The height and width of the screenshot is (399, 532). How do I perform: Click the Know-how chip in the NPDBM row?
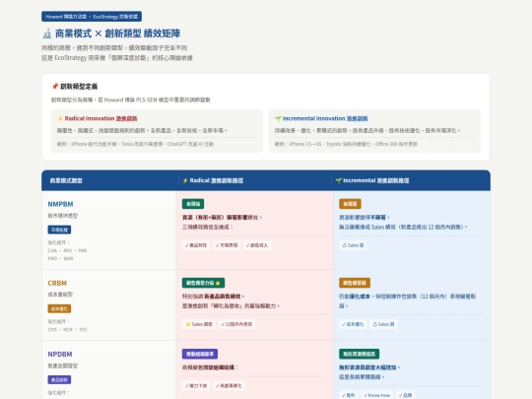pyautogui.click(x=376, y=395)
